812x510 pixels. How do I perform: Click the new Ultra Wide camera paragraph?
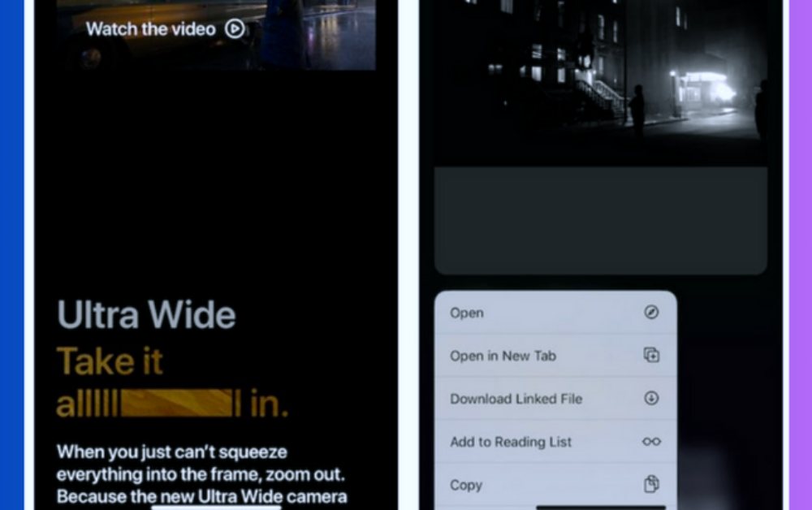[201, 473]
